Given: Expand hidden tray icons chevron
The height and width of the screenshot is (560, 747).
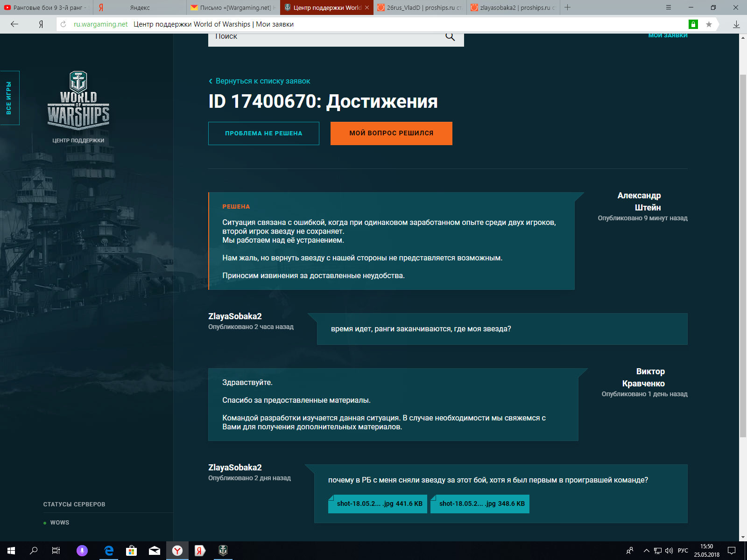Looking at the screenshot, I should [647, 551].
